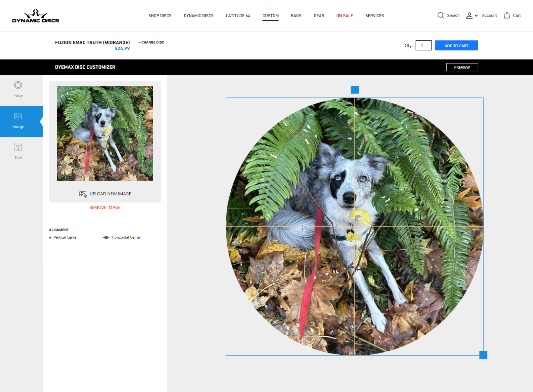Expand the Account dropdown arrow
The image size is (533, 392).
(476, 15)
